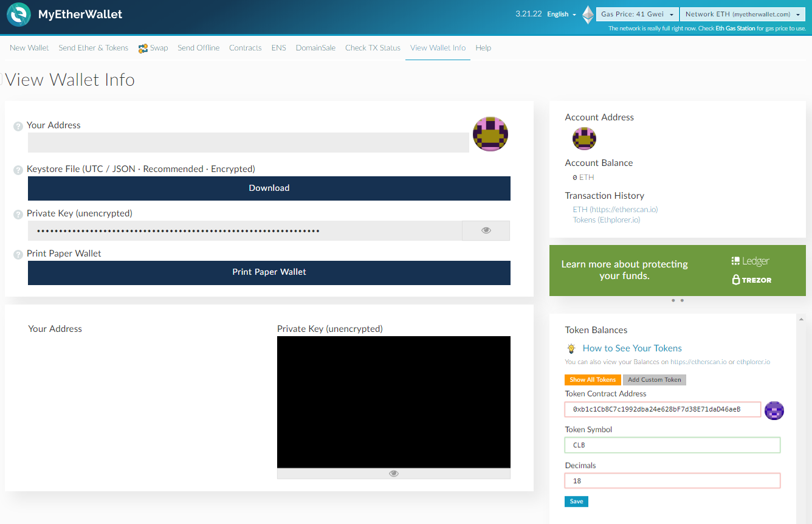
Task: Click the Trezor logo in banner
Action: tap(752, 280)
